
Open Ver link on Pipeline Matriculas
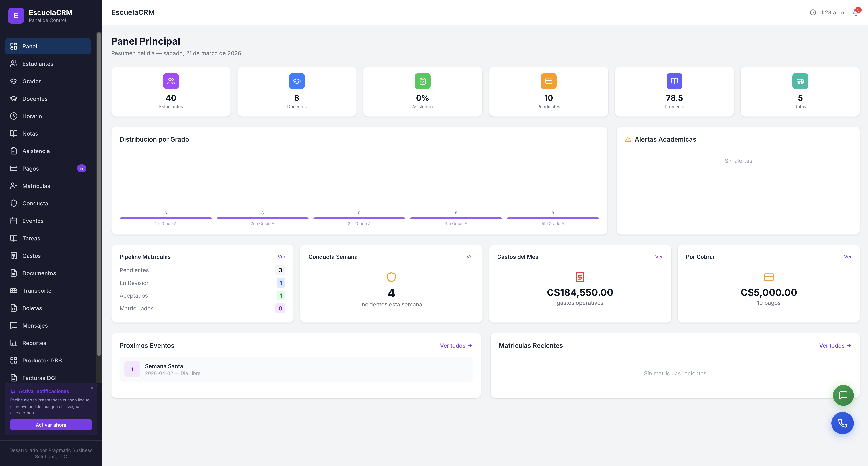point(282,257)
